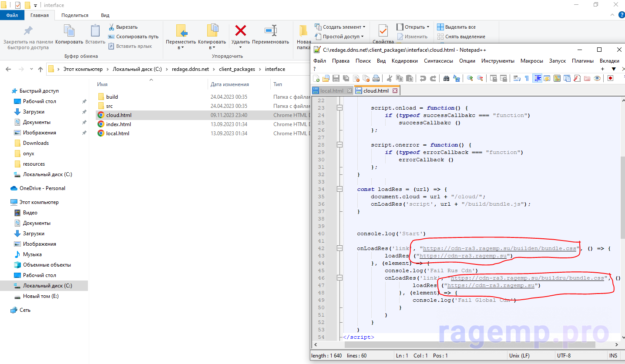Click the Переименовать ribbon icon
Viewport: 625px width, 364px height.
click(x=270, y=34)
